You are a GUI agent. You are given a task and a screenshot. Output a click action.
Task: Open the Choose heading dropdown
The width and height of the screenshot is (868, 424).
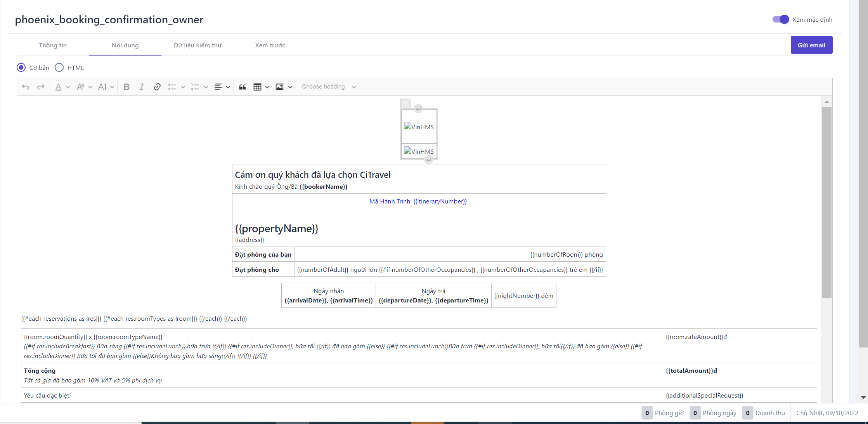tap(329, 87)
